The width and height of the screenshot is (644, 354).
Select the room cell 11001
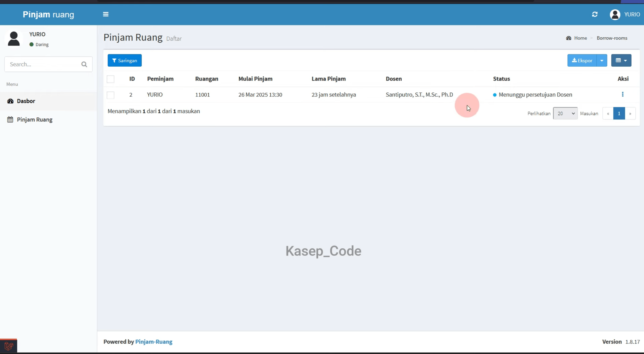[x=202, y=95]
